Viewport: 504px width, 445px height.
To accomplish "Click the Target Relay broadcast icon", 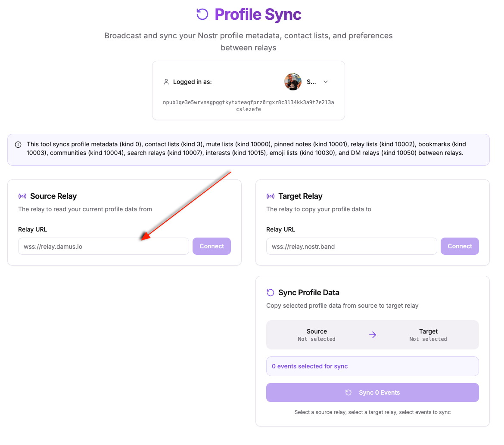I will pos(271,196).
